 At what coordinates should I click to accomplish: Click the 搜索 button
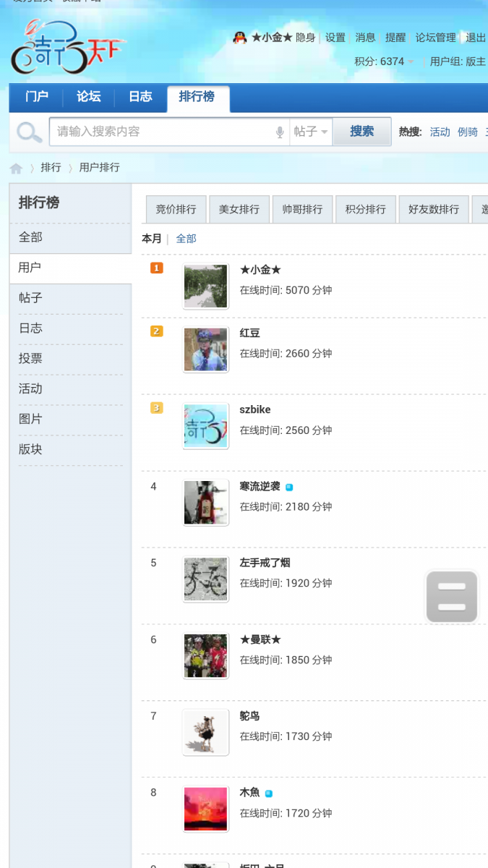[x=361, y=132]
